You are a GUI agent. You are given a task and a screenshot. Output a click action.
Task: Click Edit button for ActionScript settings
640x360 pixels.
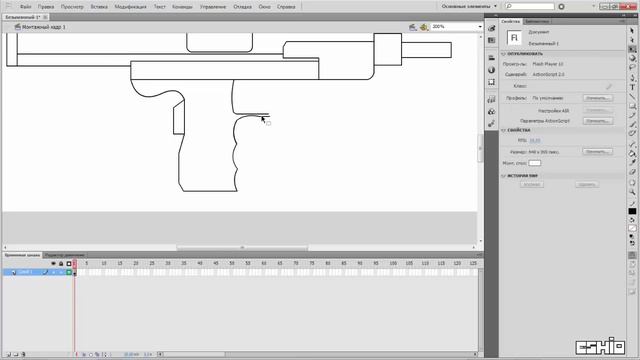(598, 121)
